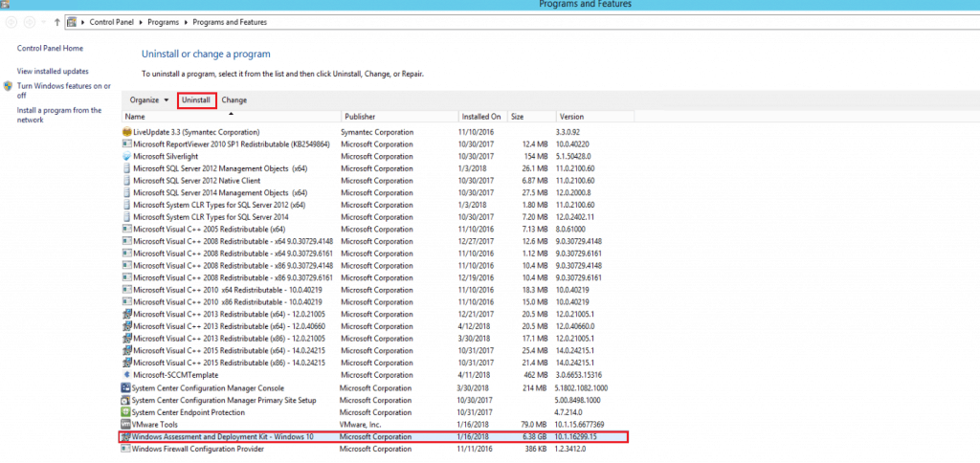Screen dimensions: 980x463
Task: Click the Control Panel address bar icon
Action: pos(72,22)
